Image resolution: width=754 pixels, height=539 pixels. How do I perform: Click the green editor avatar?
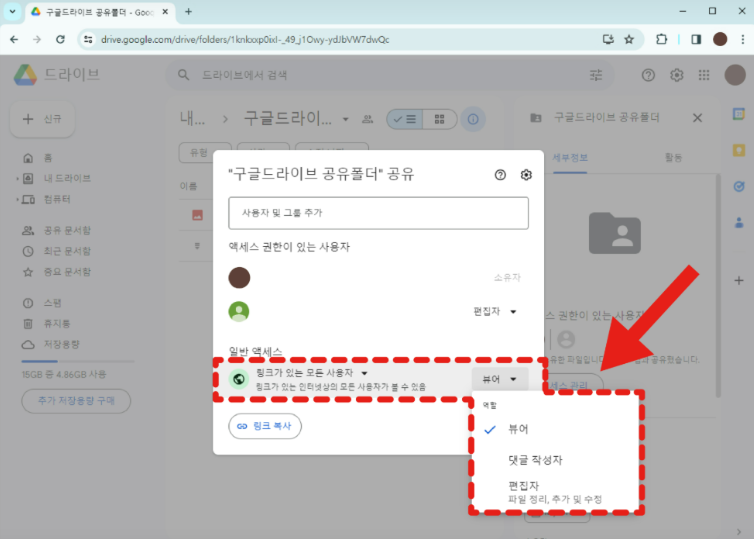click(239, 312)
